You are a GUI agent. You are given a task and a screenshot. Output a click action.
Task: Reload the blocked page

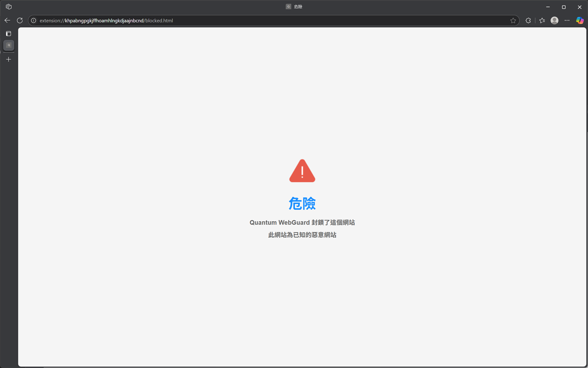click(x=20, y=20)
